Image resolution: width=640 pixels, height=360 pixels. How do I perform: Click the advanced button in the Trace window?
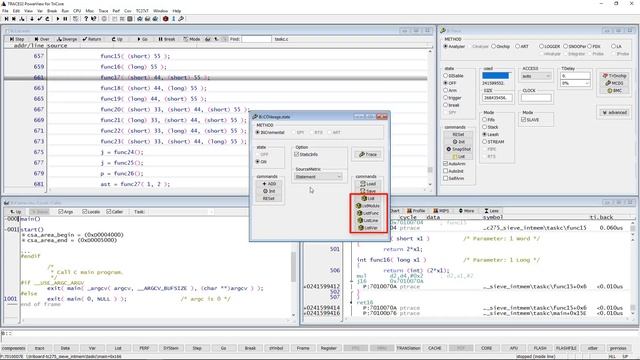pos(615,113)
